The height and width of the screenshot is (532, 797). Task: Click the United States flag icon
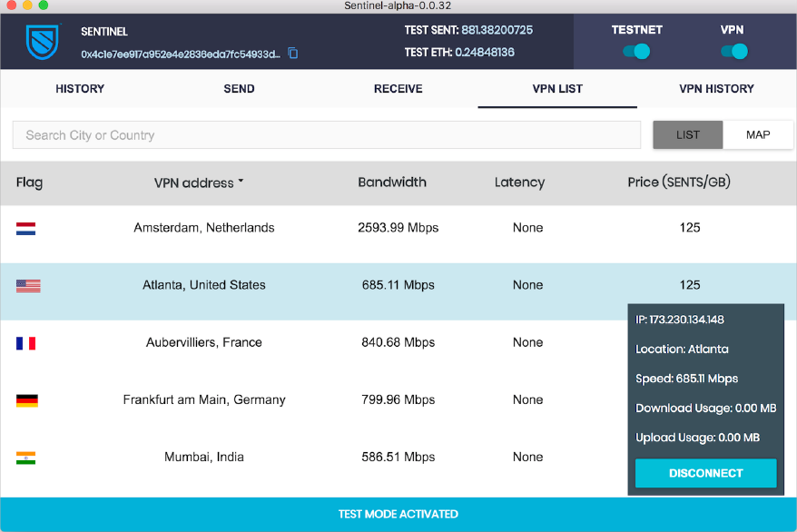(x=28, y=286)
